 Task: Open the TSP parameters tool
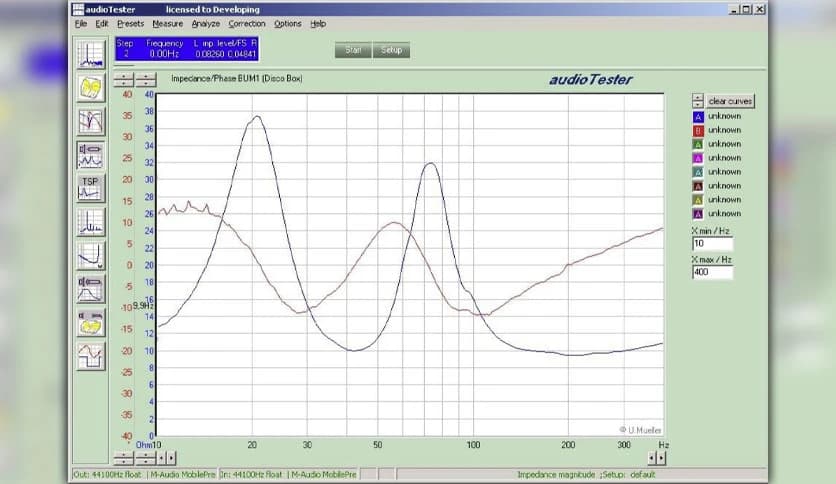91,188
